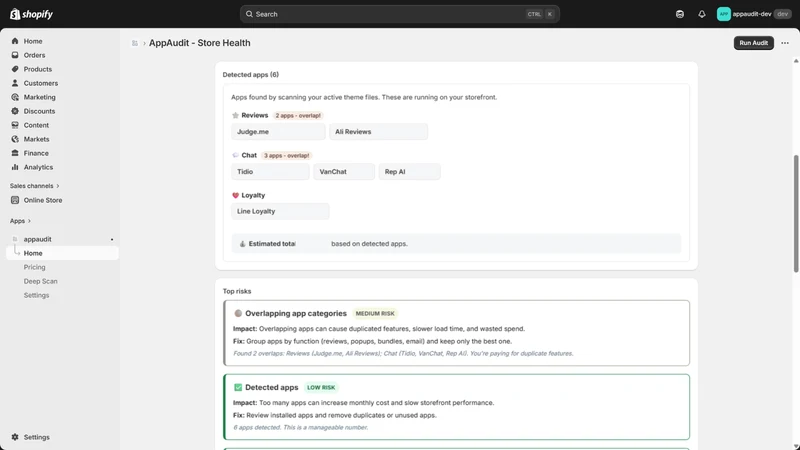Open appaudit Settings sub-item
Viewport: 800px width, 450px height.
pyautogui.click(x=36, y=295)
